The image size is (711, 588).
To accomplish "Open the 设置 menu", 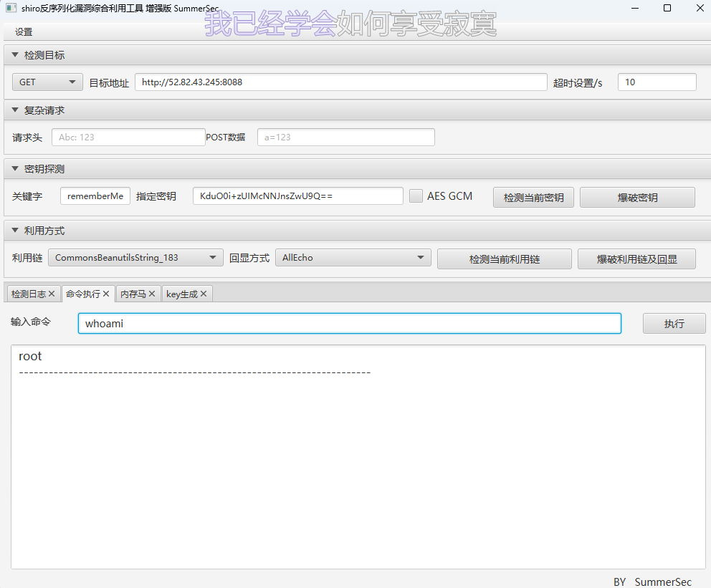I will (24, 32).
